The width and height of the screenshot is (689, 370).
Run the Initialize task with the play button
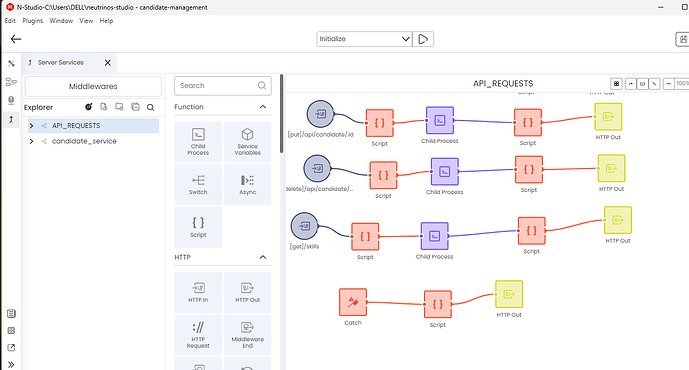pos(423,39)
